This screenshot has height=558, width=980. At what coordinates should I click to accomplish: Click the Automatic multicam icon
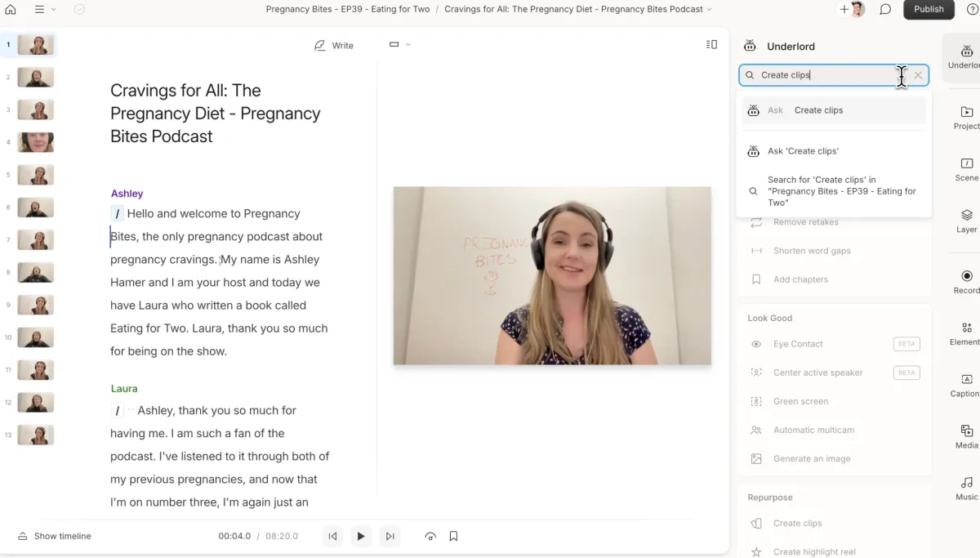pyautogui.click(x=756, y=430)
